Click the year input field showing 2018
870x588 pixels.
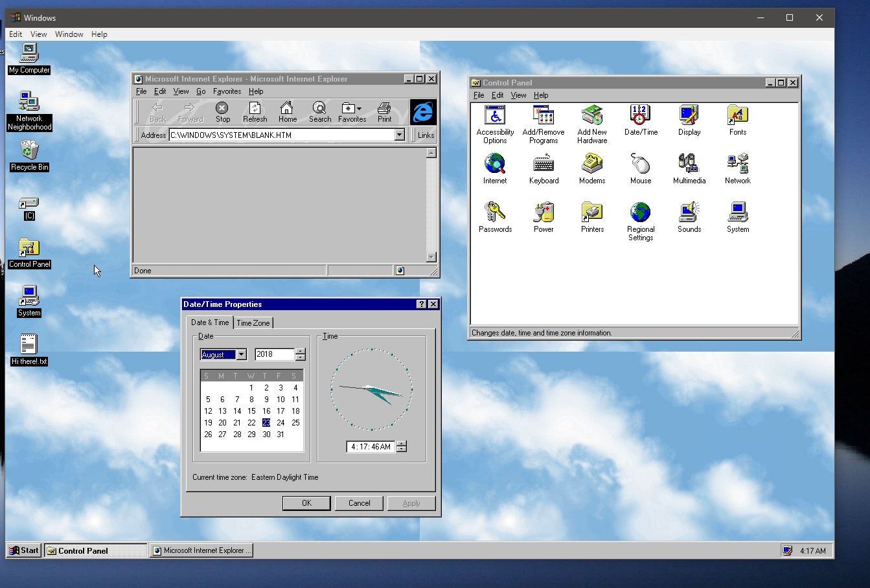pos(275,354)
